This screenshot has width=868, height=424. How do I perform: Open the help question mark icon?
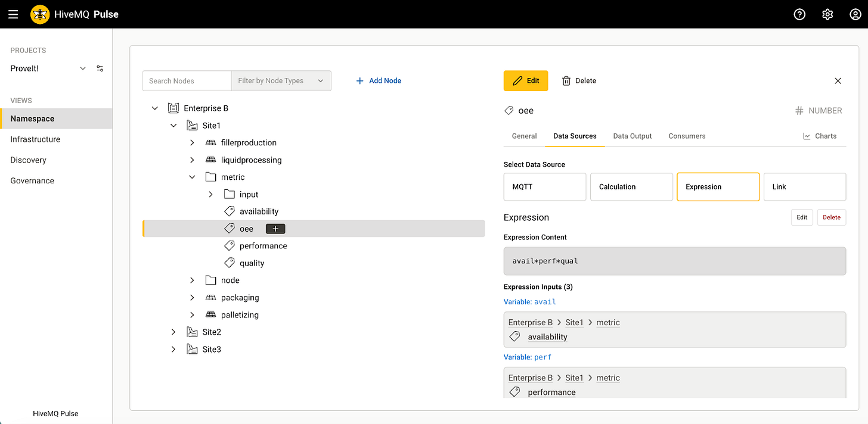tap(800, 14)
